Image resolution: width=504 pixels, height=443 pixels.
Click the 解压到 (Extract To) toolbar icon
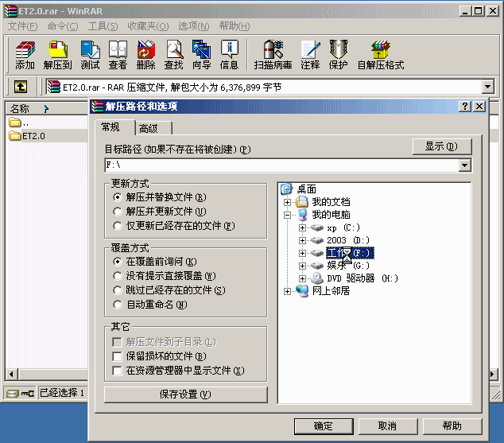(57, 54)
